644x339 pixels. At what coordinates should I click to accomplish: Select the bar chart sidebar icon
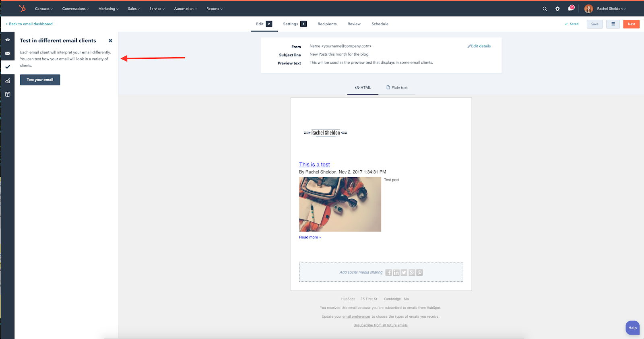coord(8,81)
